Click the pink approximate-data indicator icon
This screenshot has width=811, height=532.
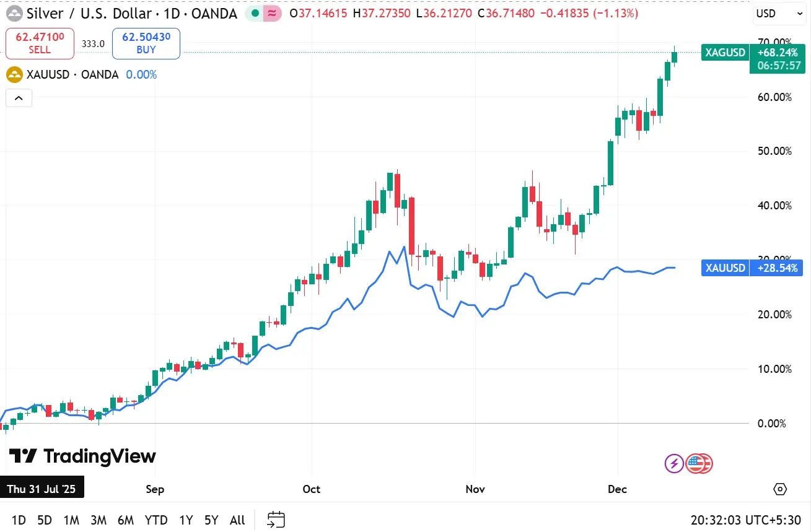click(271, 13)
